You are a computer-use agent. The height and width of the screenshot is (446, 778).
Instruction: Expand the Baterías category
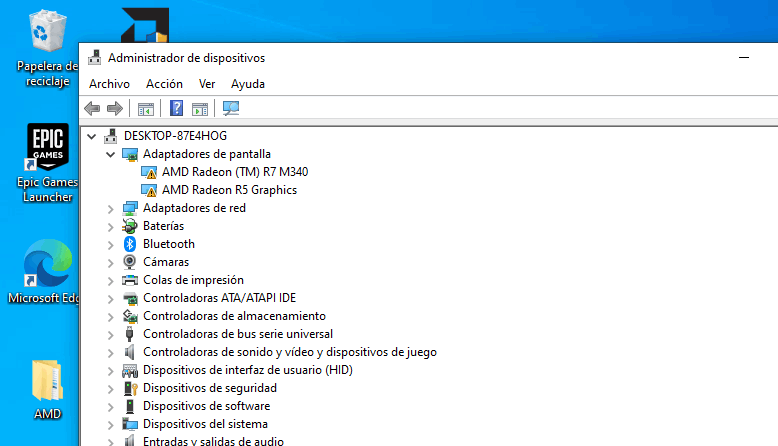[x=111, y=227]
